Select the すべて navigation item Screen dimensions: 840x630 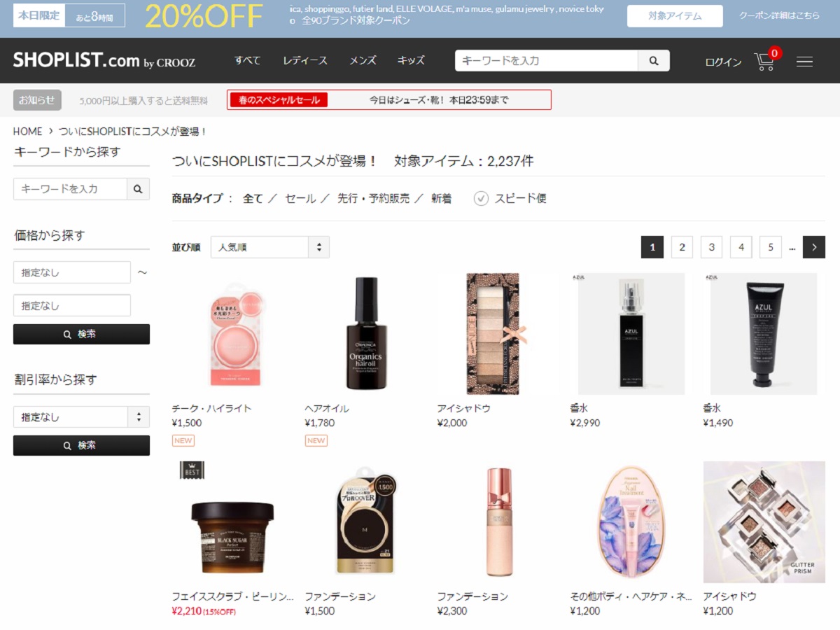[247, 61]
